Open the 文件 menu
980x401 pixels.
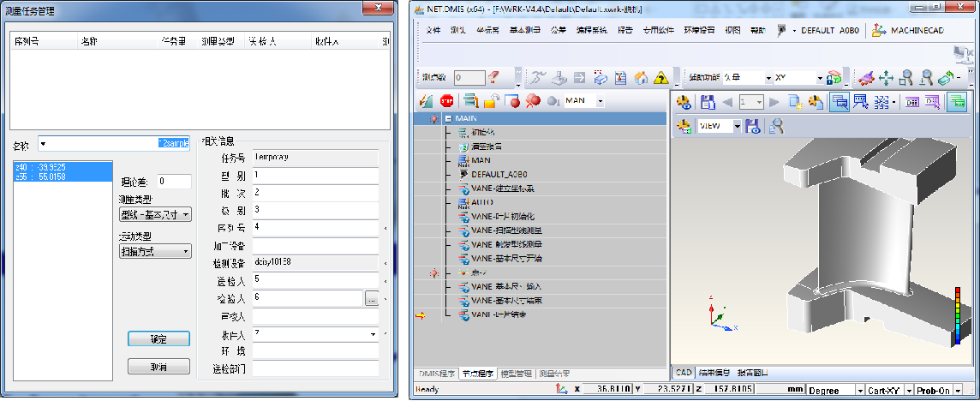pyautogui.click(x=433, y=30)
